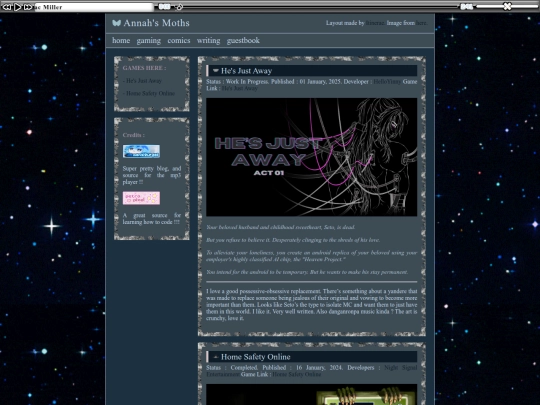Click the He's Just Away section header
540x405 pixels.
(312, 71)
